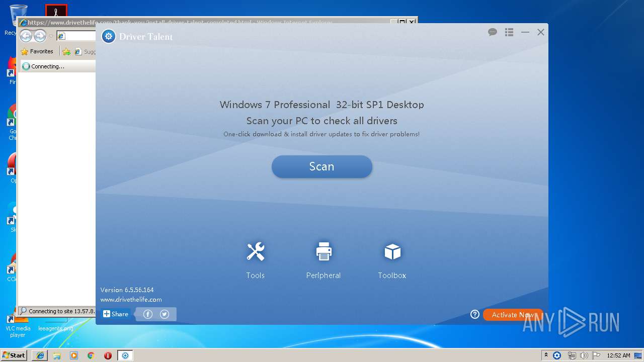The image size is (644, 362).
Task: Open Opera in the taskbar
Action: 108,355
